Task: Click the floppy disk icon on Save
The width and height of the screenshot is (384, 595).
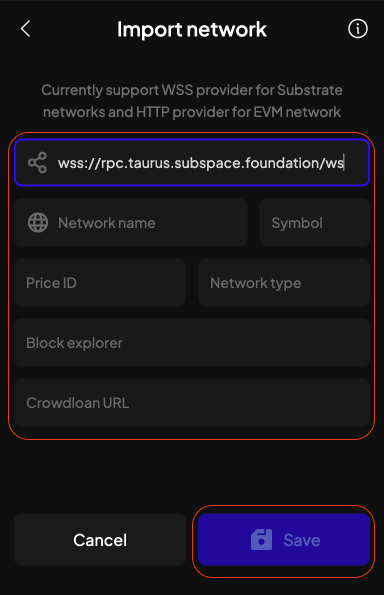Action: (261, 540)
